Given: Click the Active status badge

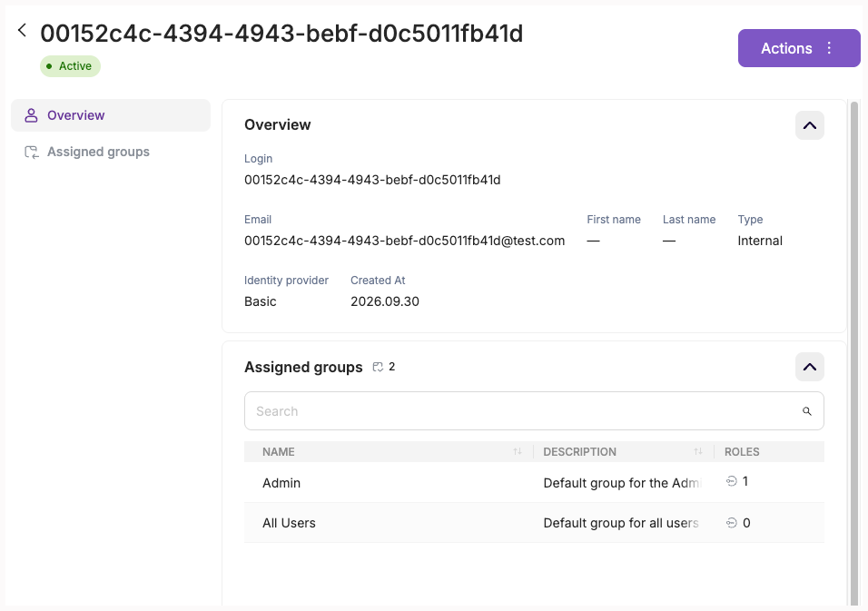Looking at the screenshot, I should click(70, 66).
